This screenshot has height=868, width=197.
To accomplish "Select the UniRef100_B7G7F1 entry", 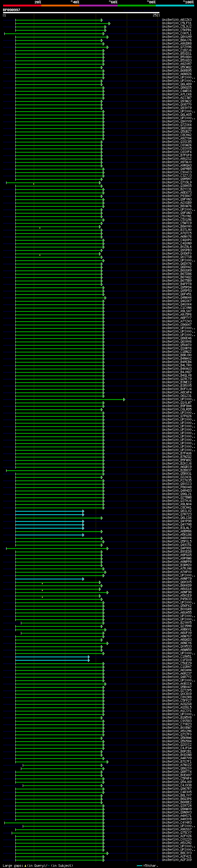I will 177,761.
